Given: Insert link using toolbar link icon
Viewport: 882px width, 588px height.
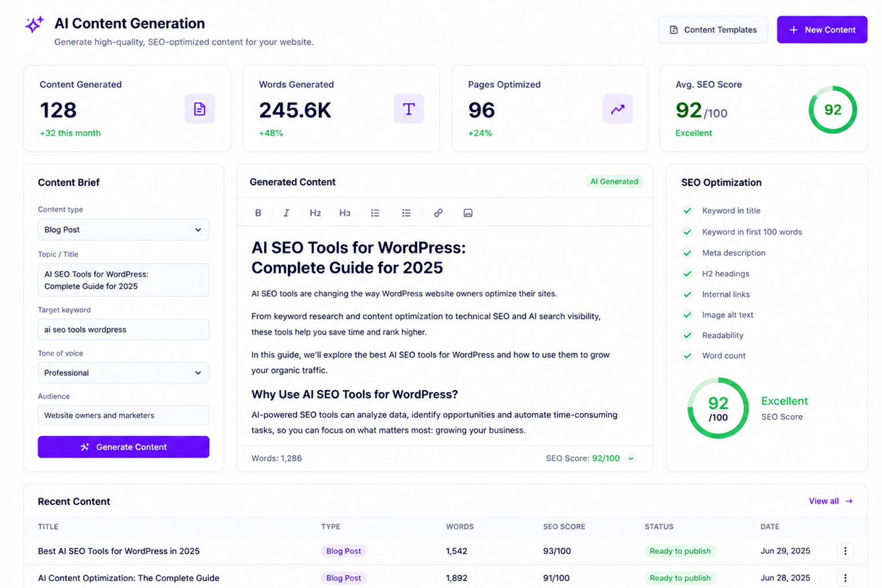Looking at the screenshot, I should tap(438, 213).
